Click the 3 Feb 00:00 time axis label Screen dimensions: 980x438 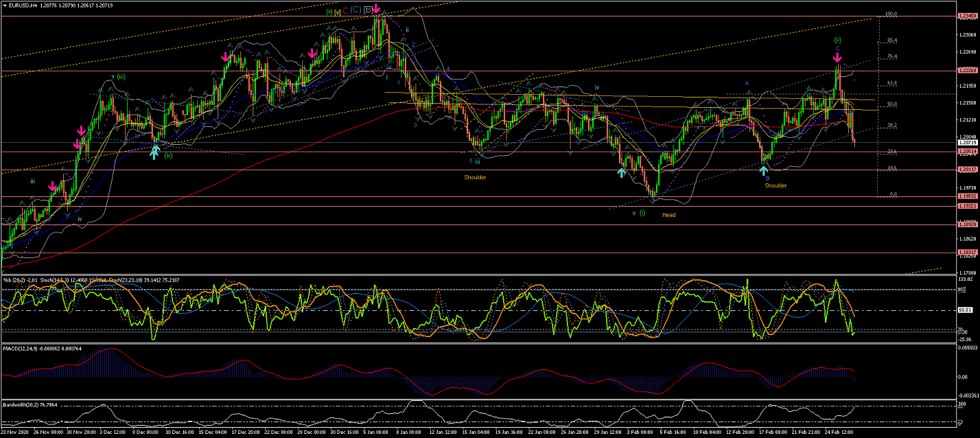641,433
